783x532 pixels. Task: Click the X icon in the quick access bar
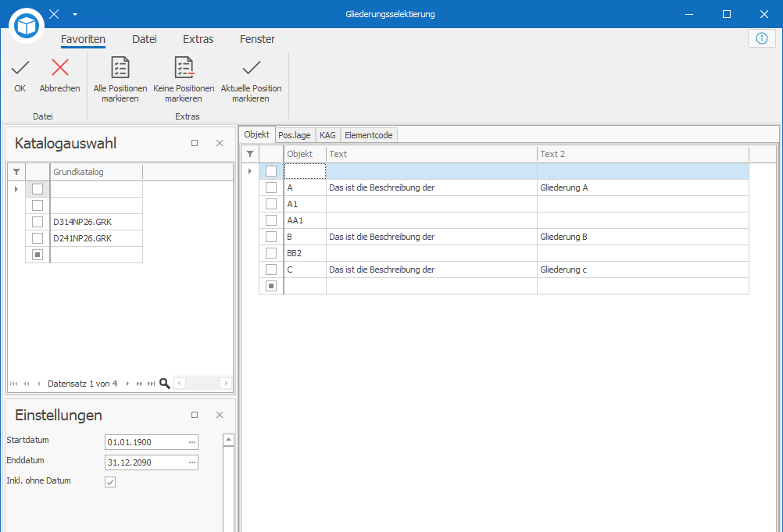(x=54, y=14)
